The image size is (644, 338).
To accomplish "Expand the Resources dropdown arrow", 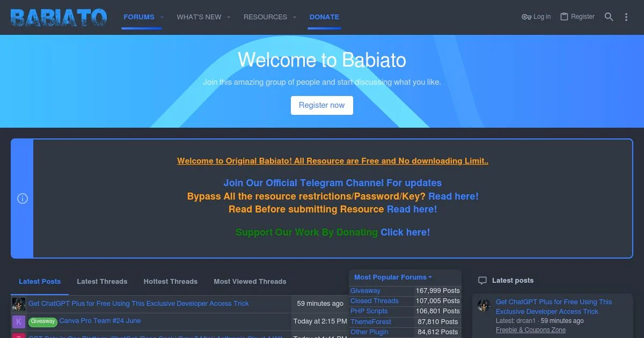I will pos(294,17).
